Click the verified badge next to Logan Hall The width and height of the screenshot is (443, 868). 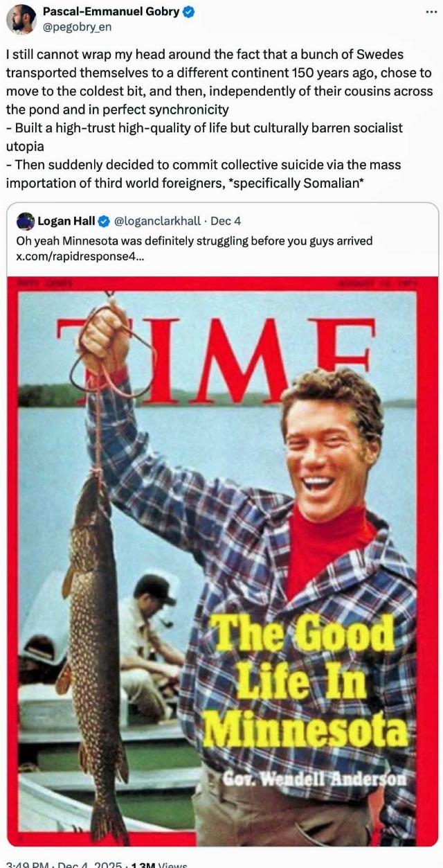point(104,222)
